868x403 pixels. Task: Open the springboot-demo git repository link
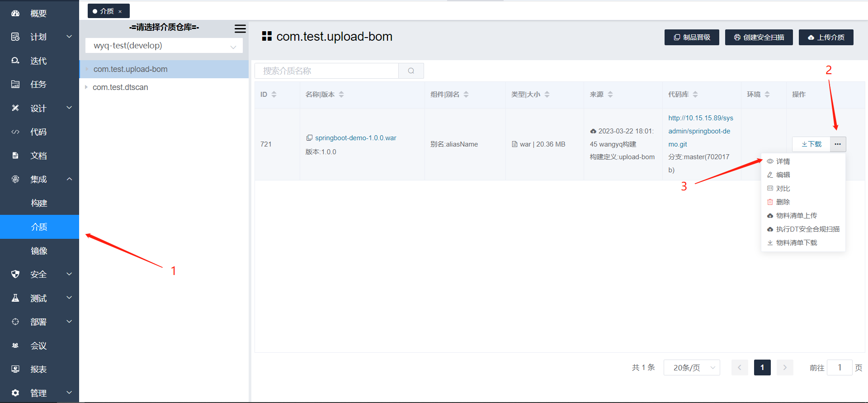(700, 131)
